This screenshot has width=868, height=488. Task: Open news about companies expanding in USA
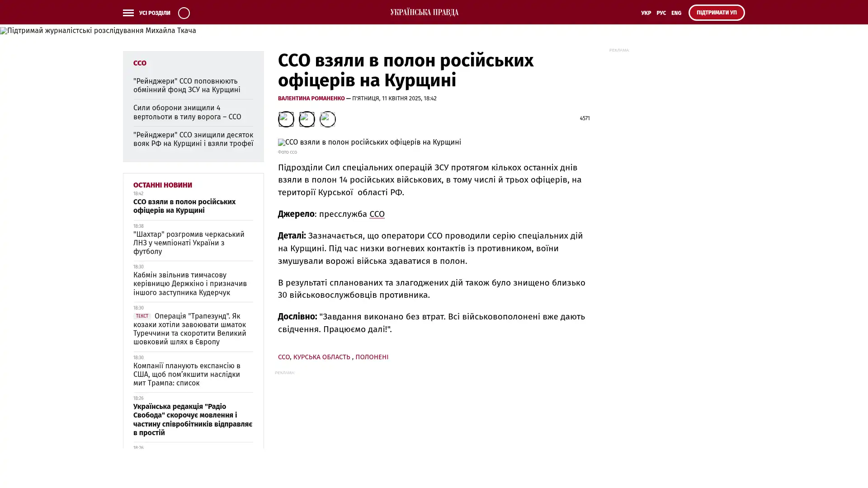coord(187,374)
